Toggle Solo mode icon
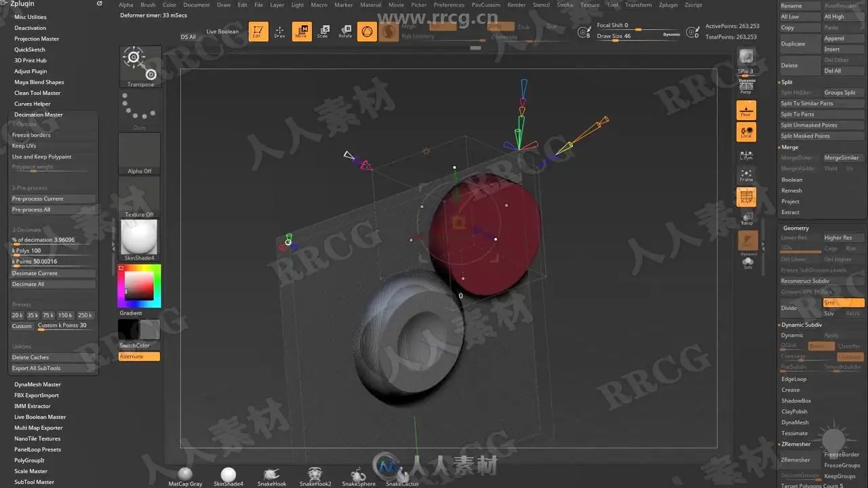This screenshot has height=488, width=868. coord(748,263)
